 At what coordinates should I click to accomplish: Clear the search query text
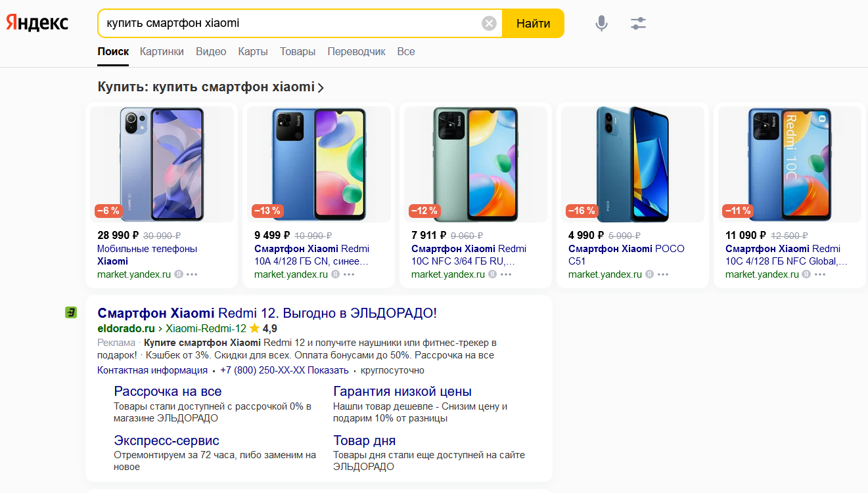tap(489, 24)
